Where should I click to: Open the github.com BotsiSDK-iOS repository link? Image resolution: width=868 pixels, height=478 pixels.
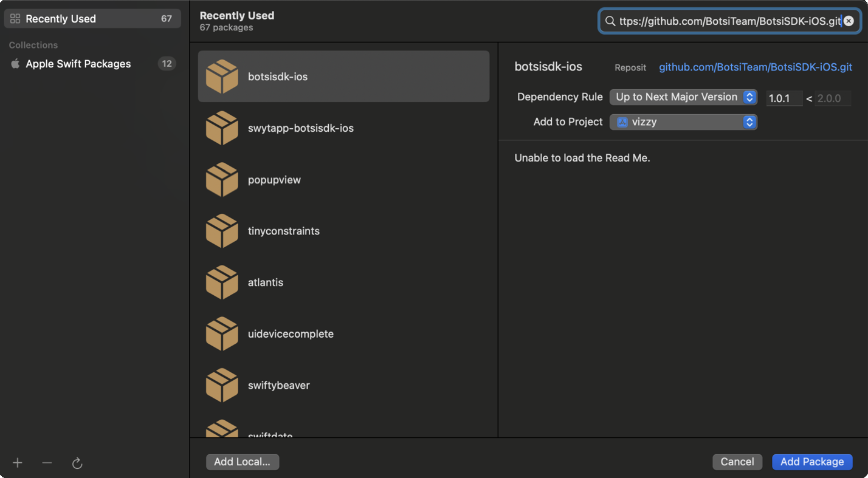[755, 67]
